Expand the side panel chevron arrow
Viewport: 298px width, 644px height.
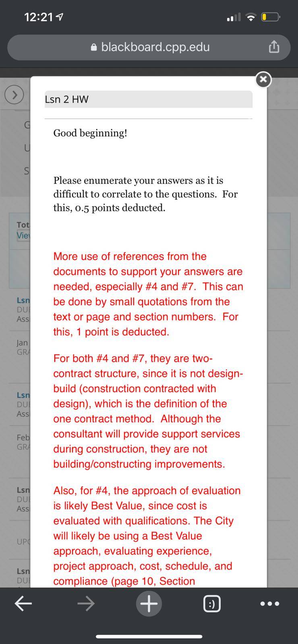click(14, 95)
